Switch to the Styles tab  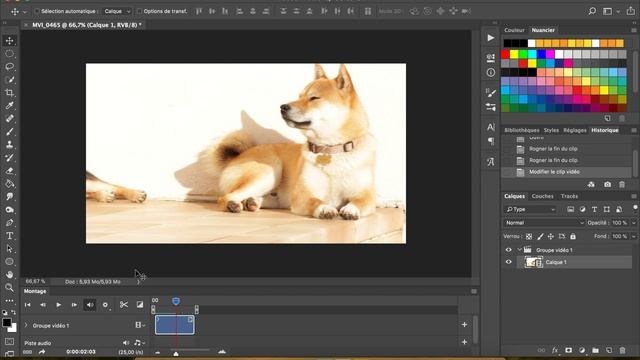click(x=551, y=130)
